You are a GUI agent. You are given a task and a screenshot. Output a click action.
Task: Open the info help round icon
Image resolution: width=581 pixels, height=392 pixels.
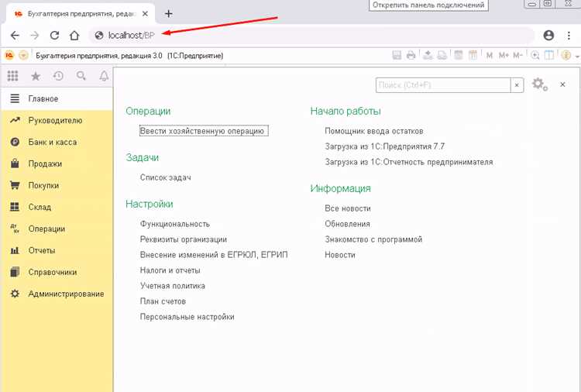pos(566,56)
